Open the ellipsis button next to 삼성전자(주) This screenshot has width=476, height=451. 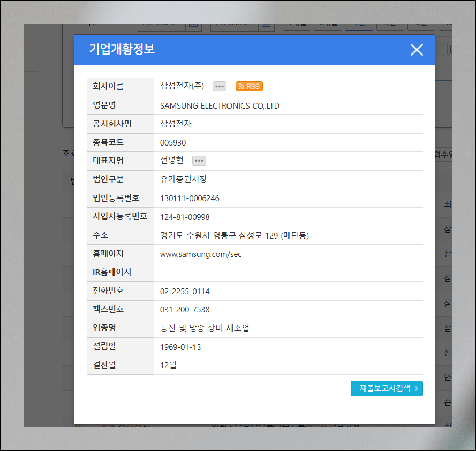(x=219, y=87)
